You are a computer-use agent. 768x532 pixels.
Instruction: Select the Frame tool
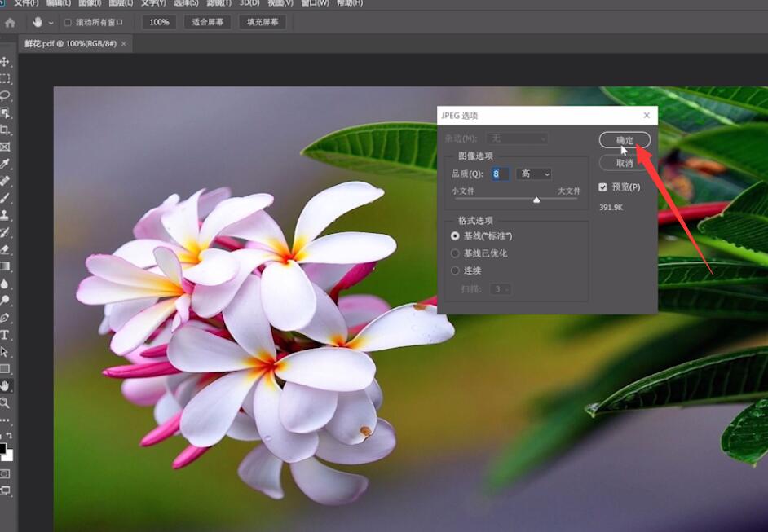pyautogui.click(x=5, y=147)
